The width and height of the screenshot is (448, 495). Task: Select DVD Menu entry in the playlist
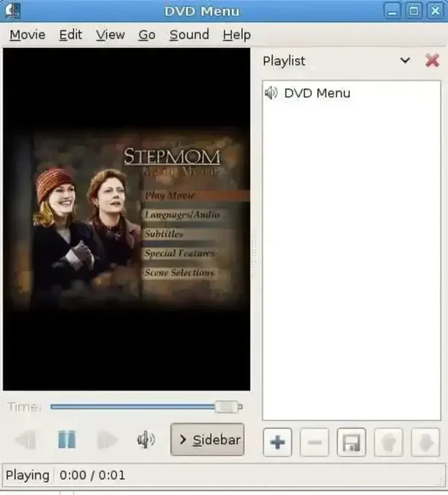317,93
